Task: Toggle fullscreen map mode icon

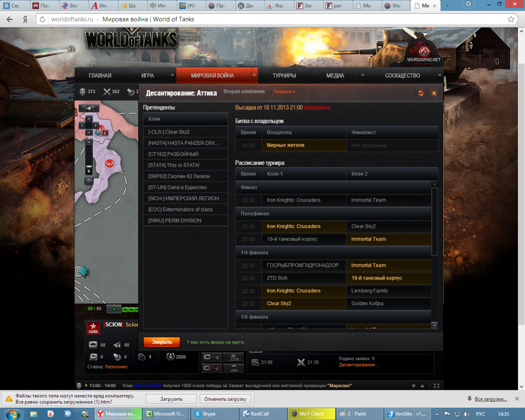Action: (436, 386)
